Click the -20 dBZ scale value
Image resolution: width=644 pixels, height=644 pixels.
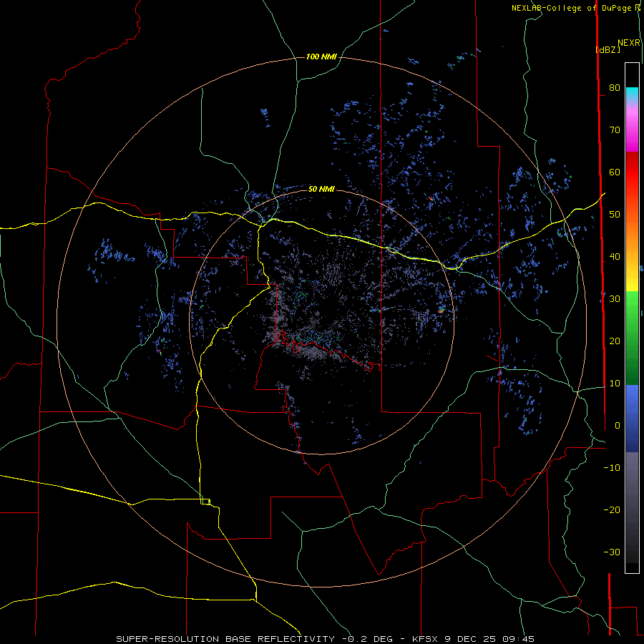[x=612, y=509]
